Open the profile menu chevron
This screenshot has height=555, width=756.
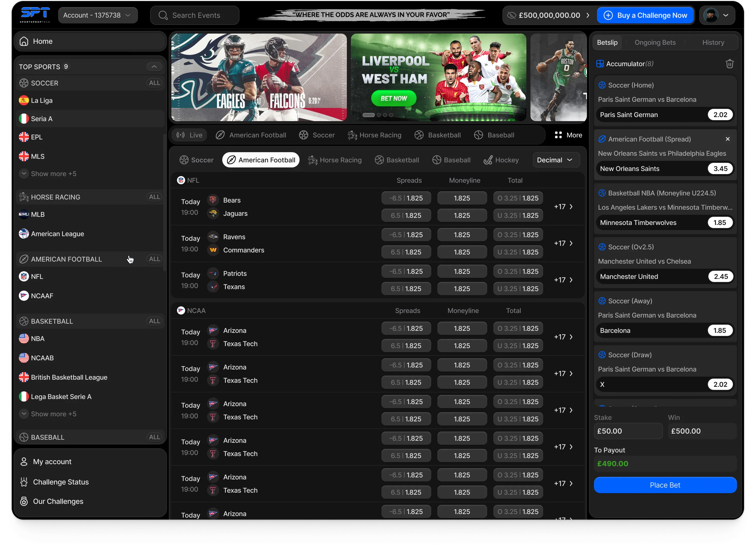pyautogui.click(x=725, y=16)
